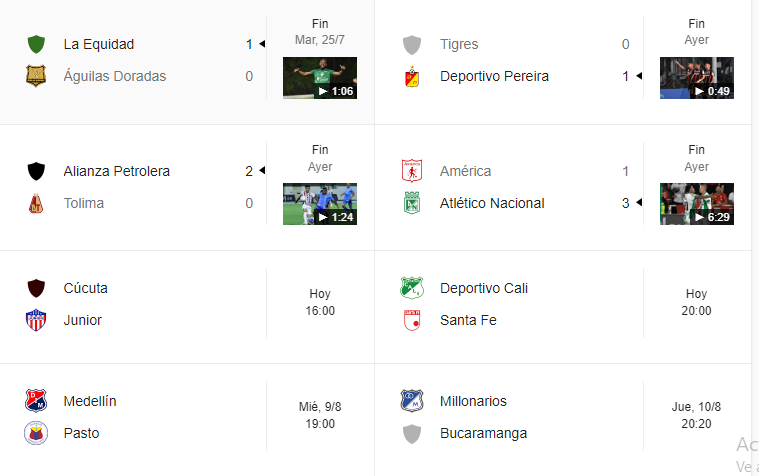Select the Hoy 20:00 match time
Screen dimensions: 759x476
pyautogui.click(x=697, y=302)
